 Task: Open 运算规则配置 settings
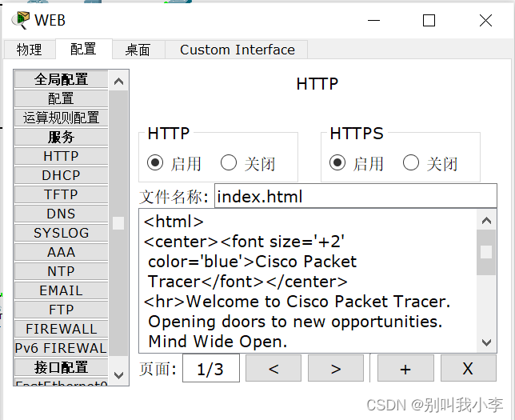click(x=61, y=118)
